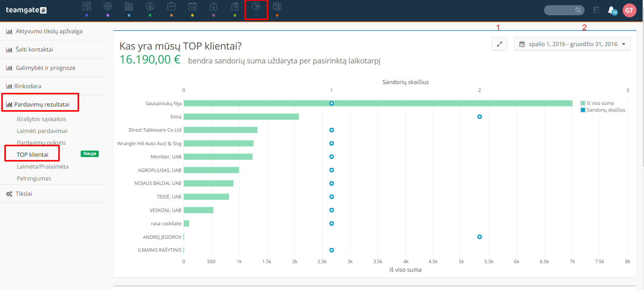Open the contacts person icon in top navigation
This screenshot has width=644, height=290.
click(x=150, y=6)
